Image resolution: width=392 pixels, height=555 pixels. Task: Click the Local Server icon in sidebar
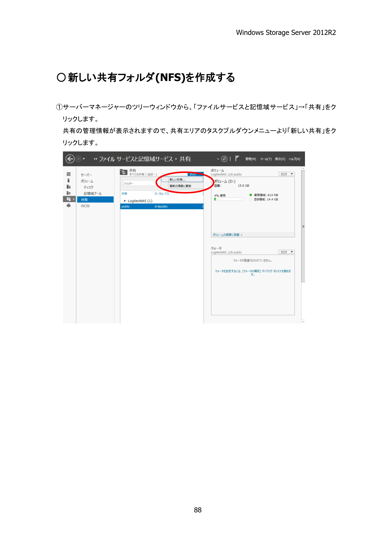[x=69, y=180]
